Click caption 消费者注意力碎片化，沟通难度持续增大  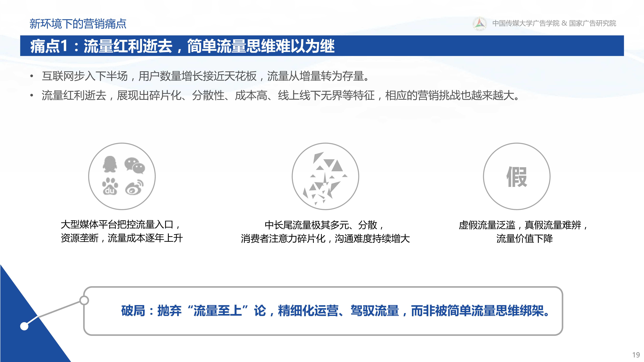pos(325,239)
